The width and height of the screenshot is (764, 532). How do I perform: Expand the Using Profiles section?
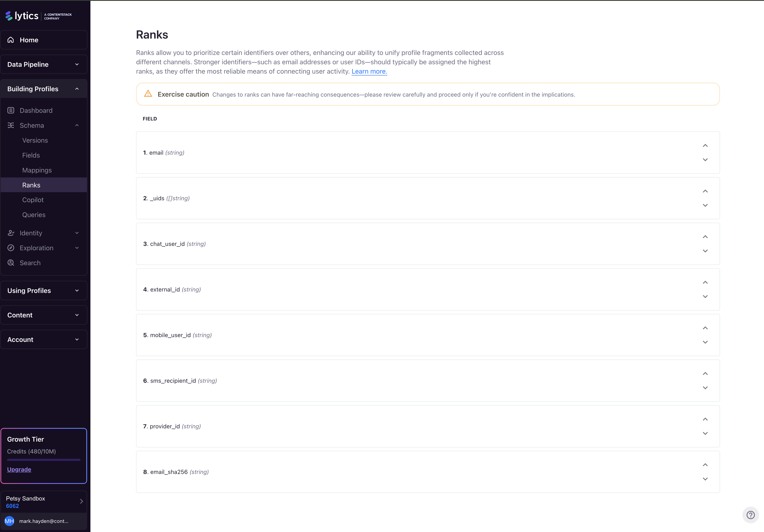click(x=44, y=290)
